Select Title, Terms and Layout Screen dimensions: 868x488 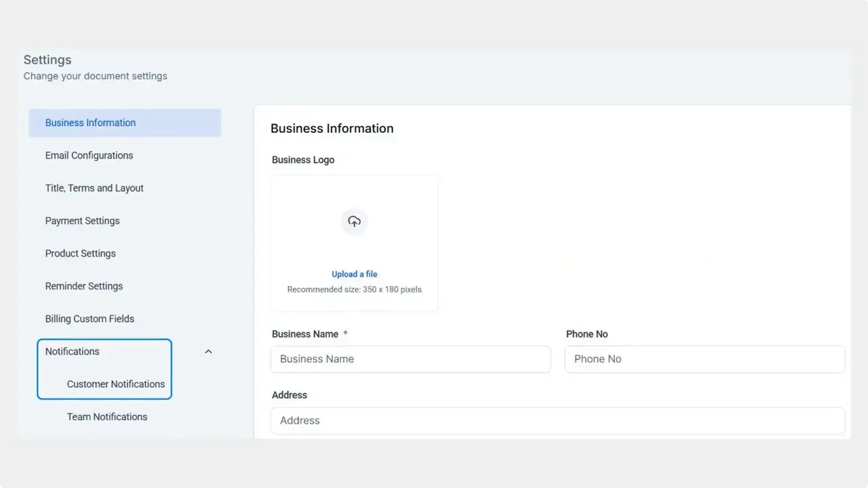(x=94, y=188)
